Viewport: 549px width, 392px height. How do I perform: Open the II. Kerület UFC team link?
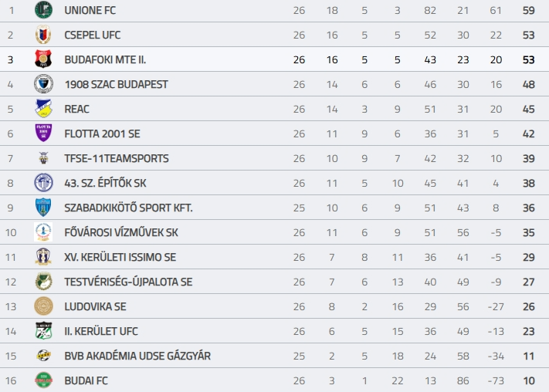click(101, 331)
